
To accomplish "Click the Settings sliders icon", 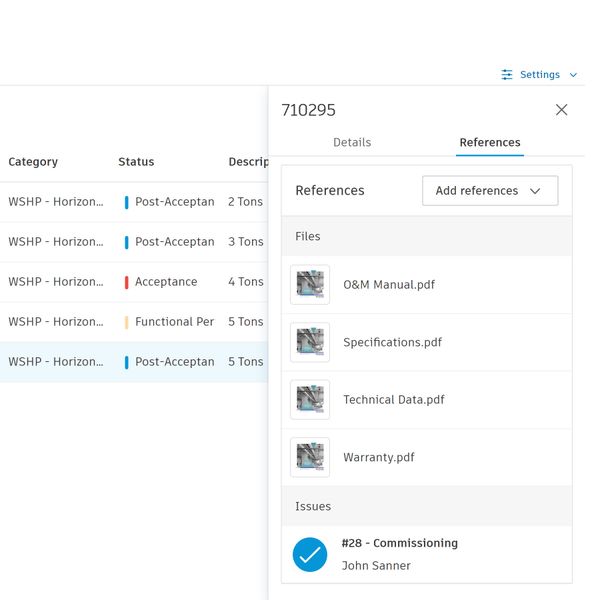I will pos(507,75).
